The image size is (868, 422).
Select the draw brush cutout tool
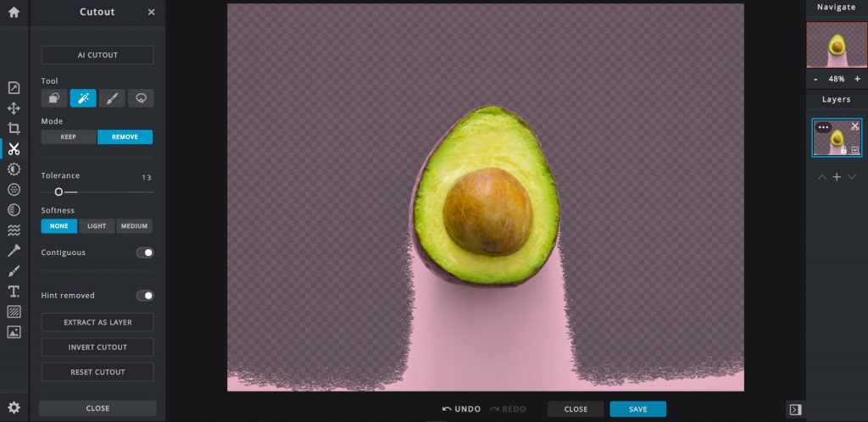112,98
